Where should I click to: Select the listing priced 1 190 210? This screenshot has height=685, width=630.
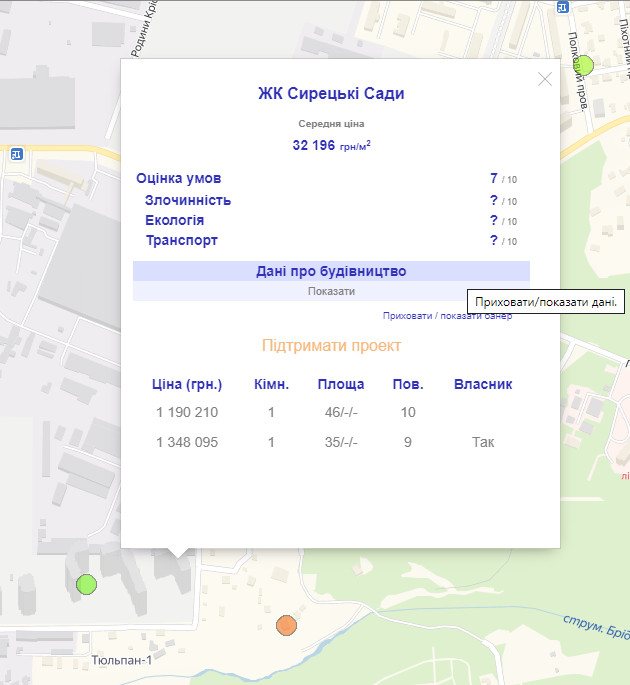pos(187,412)
